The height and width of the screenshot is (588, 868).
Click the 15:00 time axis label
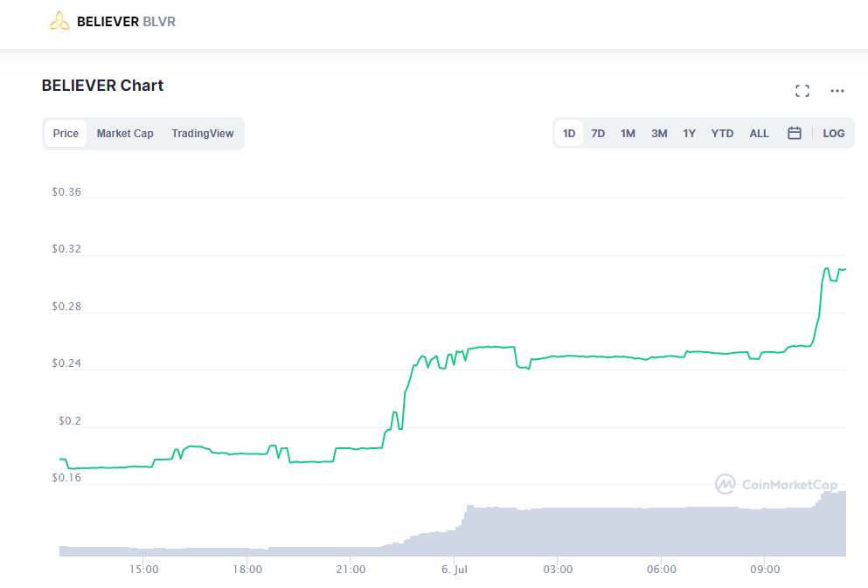[144, 569]
